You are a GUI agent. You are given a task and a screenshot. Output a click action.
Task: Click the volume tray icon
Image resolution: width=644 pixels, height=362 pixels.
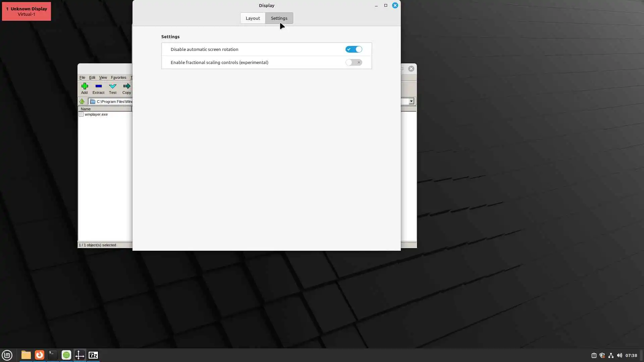(x=620, y=355)
